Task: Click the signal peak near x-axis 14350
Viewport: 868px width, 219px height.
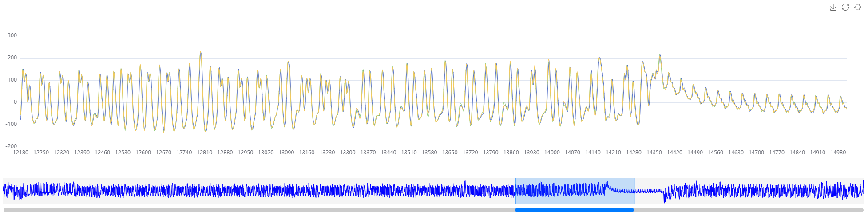Action: pos(660,55)
